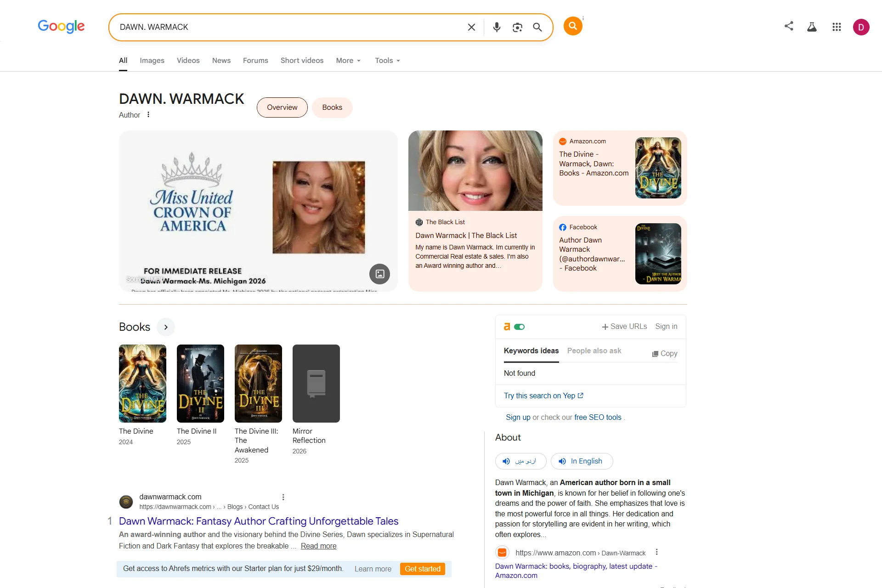This screenshot has height=588, width=882.
Task: Start voice search with microphone
Action: [x=497, y=27]
